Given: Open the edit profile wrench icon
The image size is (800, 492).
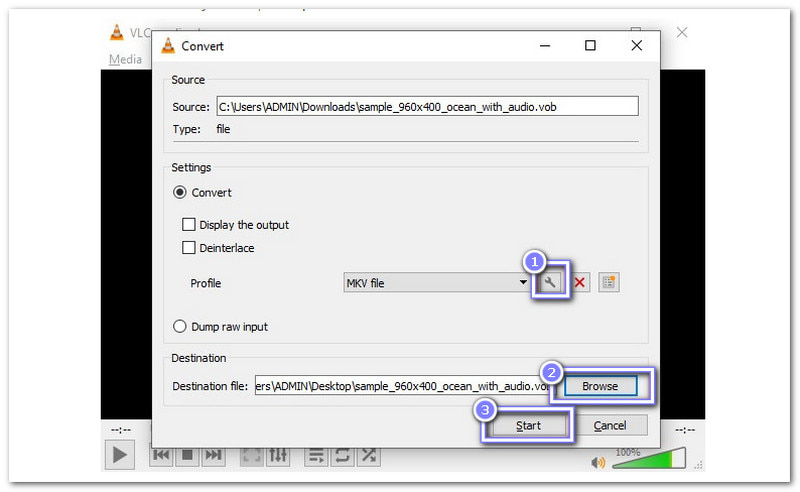Looking at the screenshot, I should tap(549, 283).
